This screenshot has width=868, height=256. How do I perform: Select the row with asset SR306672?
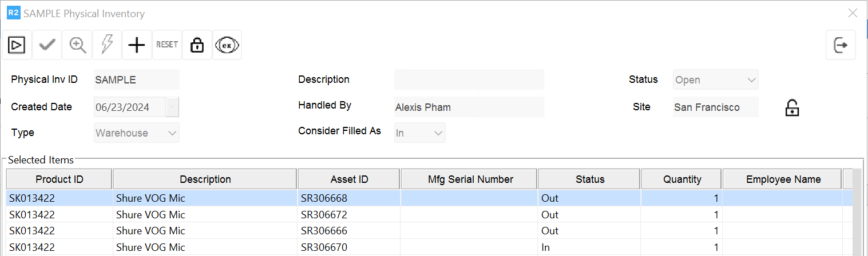click(x=324, y=215)
